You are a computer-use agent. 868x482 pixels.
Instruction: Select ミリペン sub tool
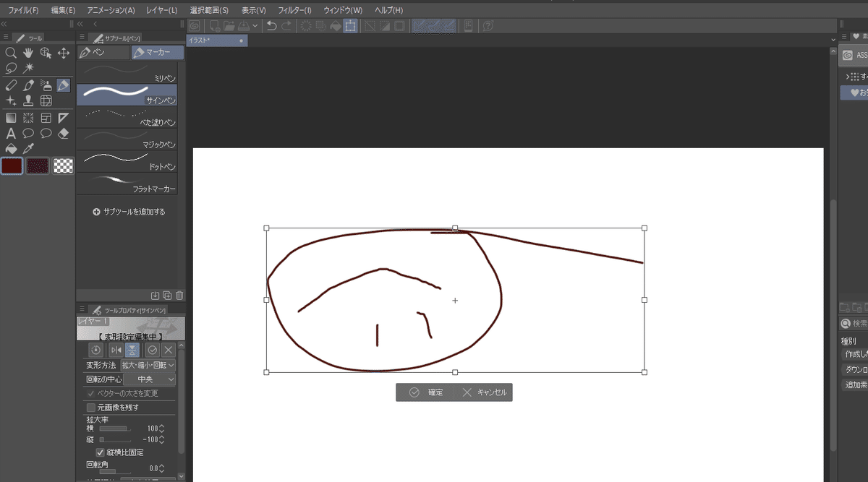click(x=127, y=72)
